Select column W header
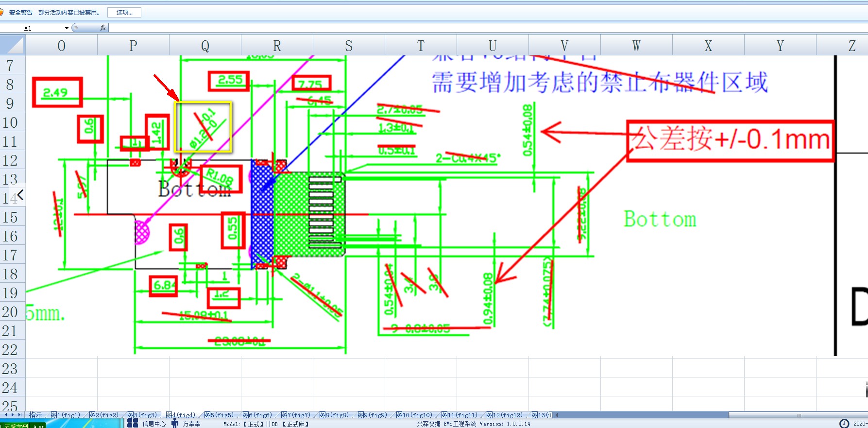868x428 pixels. tap(636, 46)
